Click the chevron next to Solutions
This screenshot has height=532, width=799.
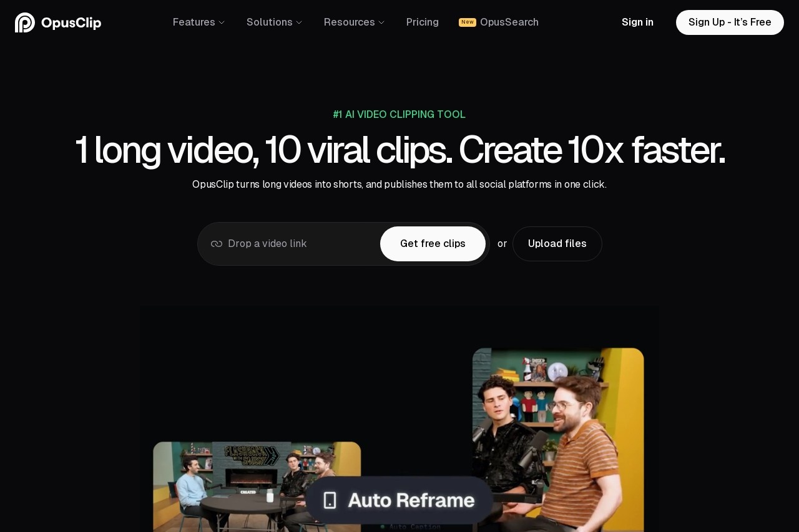tap(298, 22)
